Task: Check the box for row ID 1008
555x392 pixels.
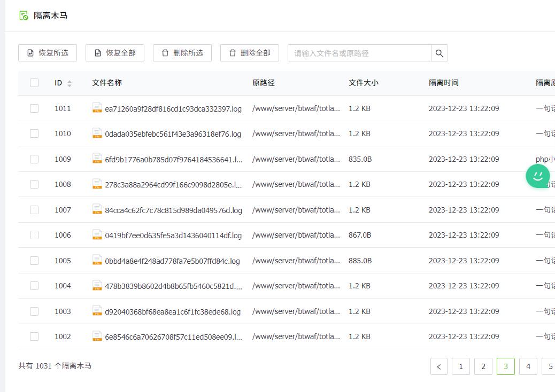Action: point(34,184)
